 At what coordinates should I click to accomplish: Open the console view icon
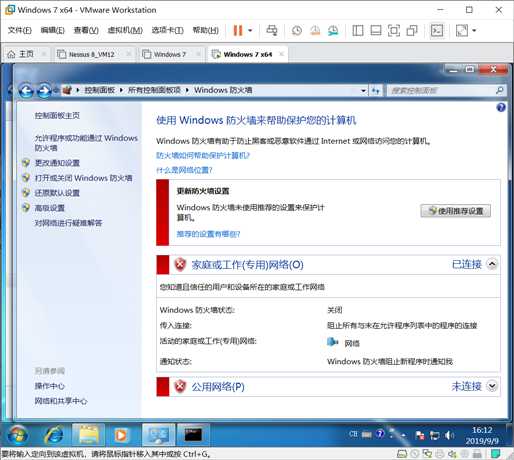(x=437, y=31)
